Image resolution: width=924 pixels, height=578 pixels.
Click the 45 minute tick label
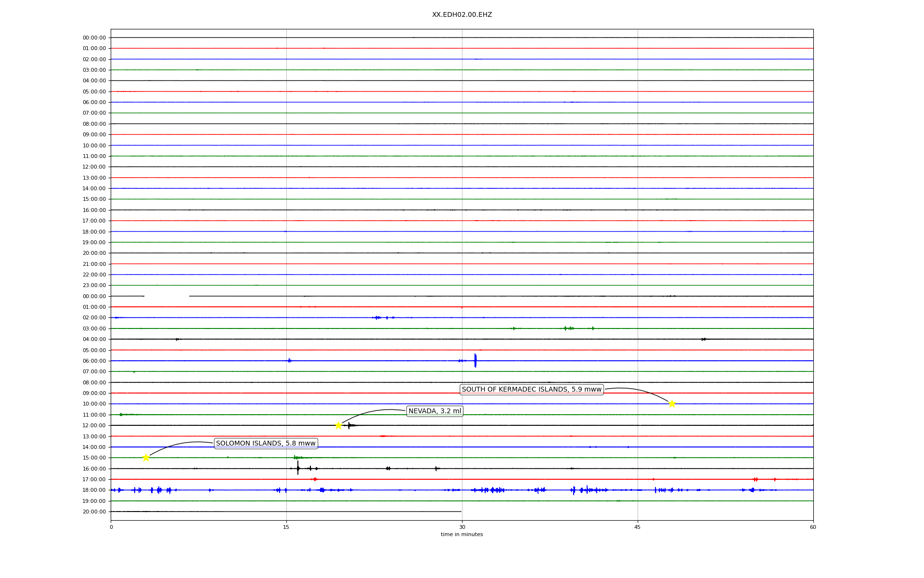point(638,527)
